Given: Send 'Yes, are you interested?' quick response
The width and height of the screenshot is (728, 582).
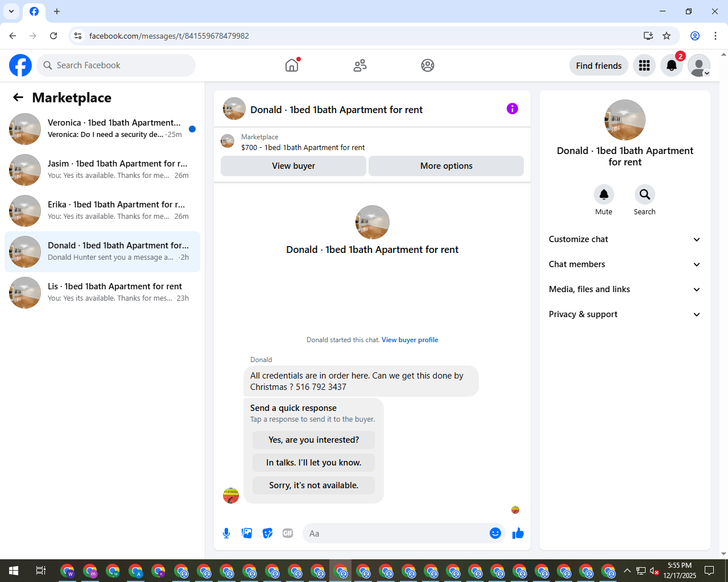Looking at the screenshot, I should 314,440.
